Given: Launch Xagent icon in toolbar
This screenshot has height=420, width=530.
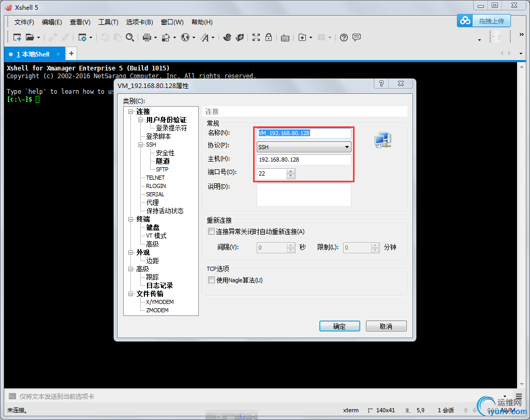Looking at the screenshot, I should click(240, 37).
